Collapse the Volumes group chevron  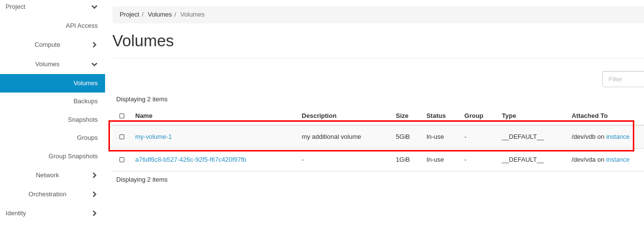tap(94, 64)
